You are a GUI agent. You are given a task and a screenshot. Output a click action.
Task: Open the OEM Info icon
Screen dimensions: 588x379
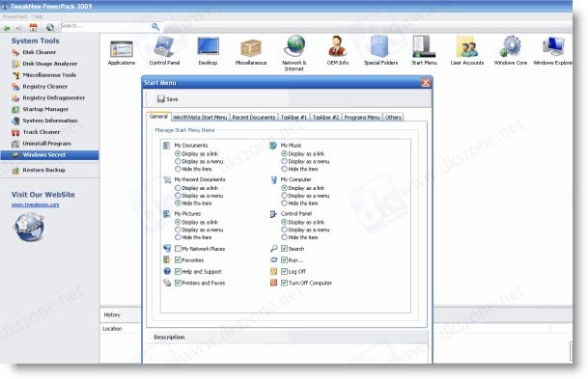(x=338, y=51)
